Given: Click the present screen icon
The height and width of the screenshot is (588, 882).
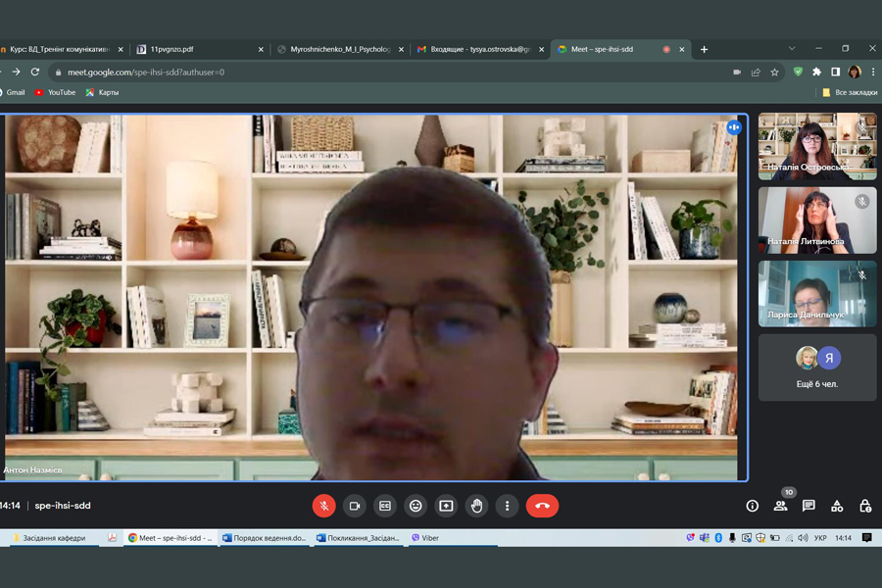Looking at the screenshot, I should click(446, 506).
